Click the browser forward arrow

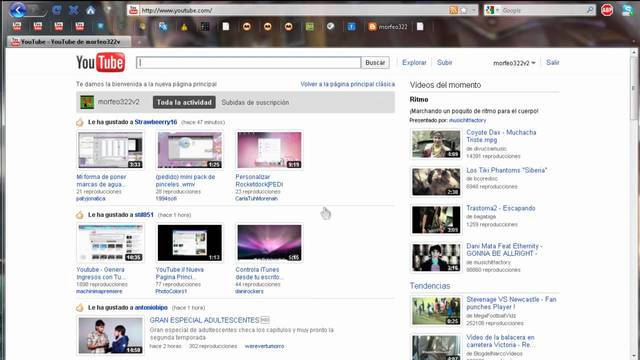[36, 10]
